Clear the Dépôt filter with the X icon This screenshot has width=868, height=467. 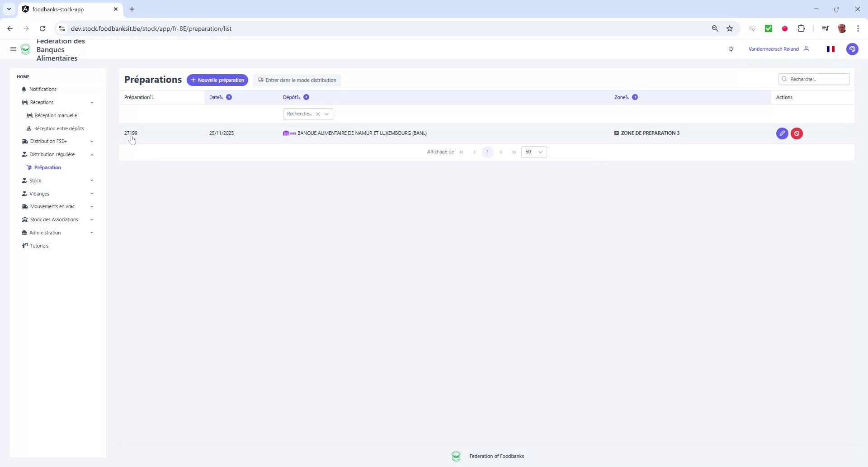tap(318, 114)
